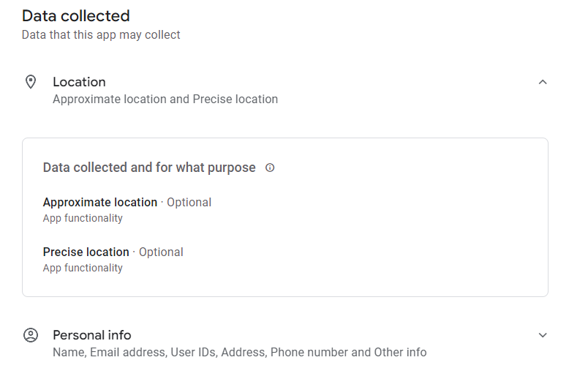Select the Location heading
Viewport: 588px width, 379px height.
(x=79, y=82)
